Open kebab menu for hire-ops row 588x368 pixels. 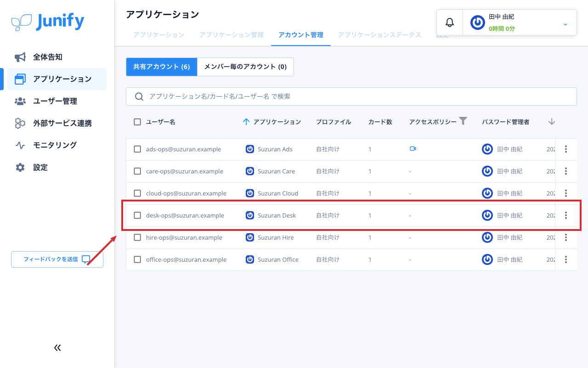pos(566,237)
